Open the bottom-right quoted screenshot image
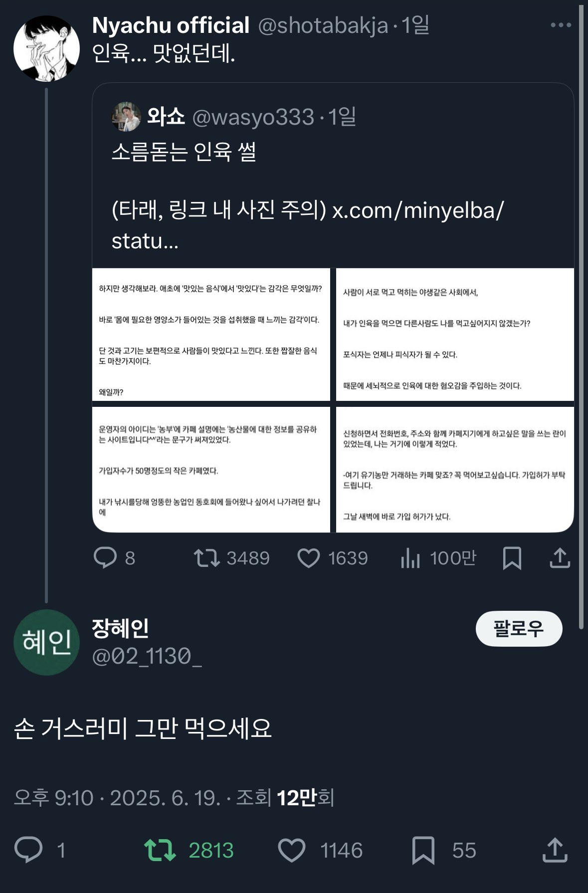This screenshot has width=588, height=893. pos(455,470)
